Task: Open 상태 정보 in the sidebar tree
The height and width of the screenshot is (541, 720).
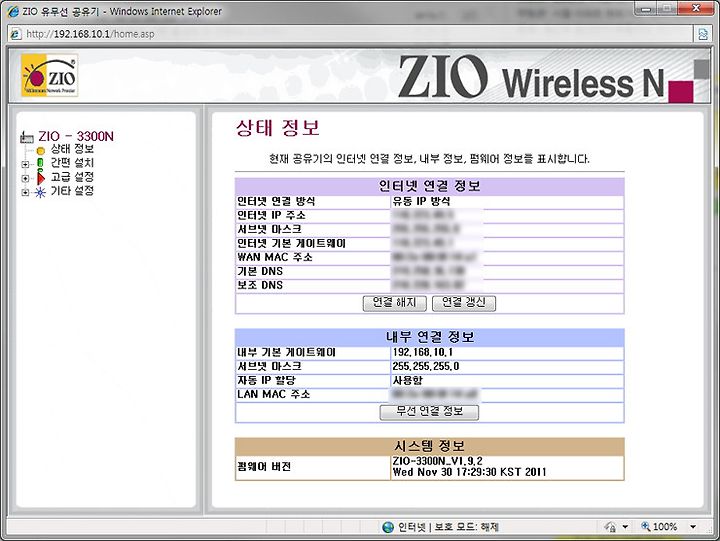Action: (72, 149)
